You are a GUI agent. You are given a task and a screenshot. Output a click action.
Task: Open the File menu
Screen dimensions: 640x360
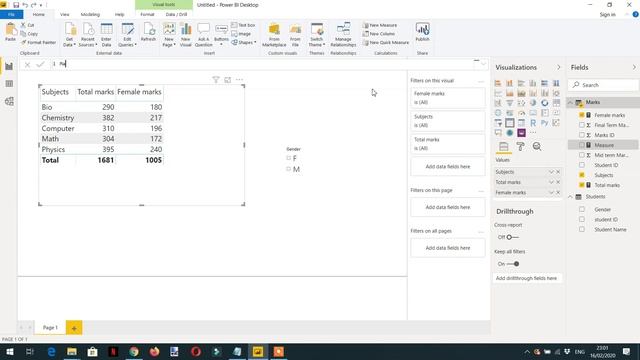[11, 14]
